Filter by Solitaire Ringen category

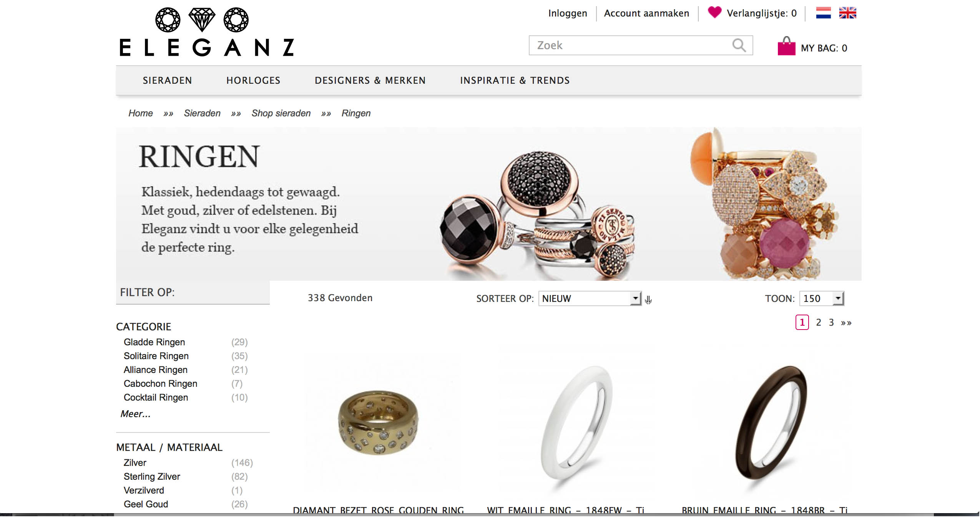click(156, 356)
